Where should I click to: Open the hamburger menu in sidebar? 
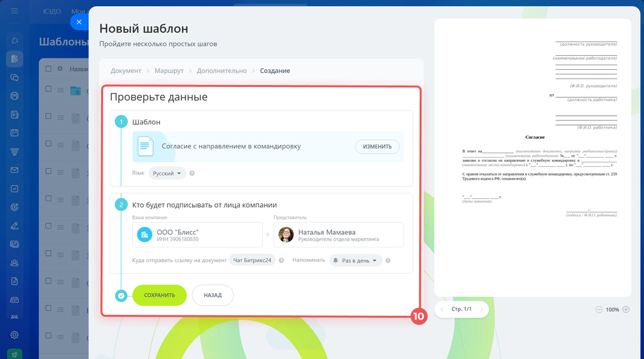coord(15,11)
